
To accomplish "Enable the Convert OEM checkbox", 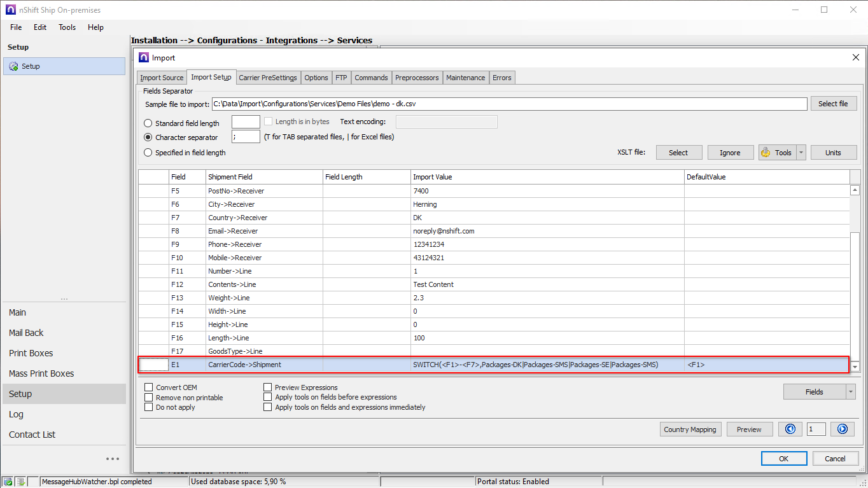I will 149,387.
